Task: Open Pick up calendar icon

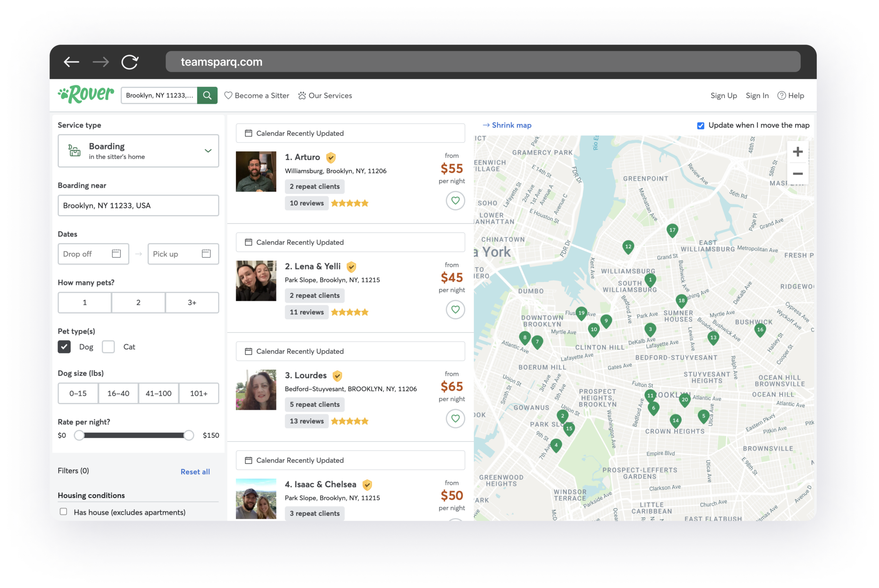Action: pyautogui.click(x=206, y=254)
